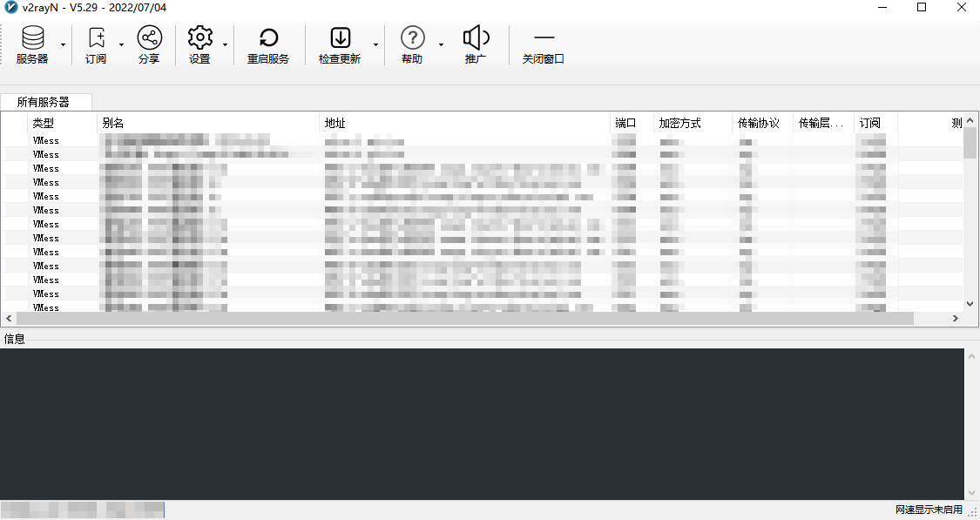This screenshot has height=520, width=980.
Task: Click the 传输层... column header
Action: pyautogui.click(x=824, y=123)
